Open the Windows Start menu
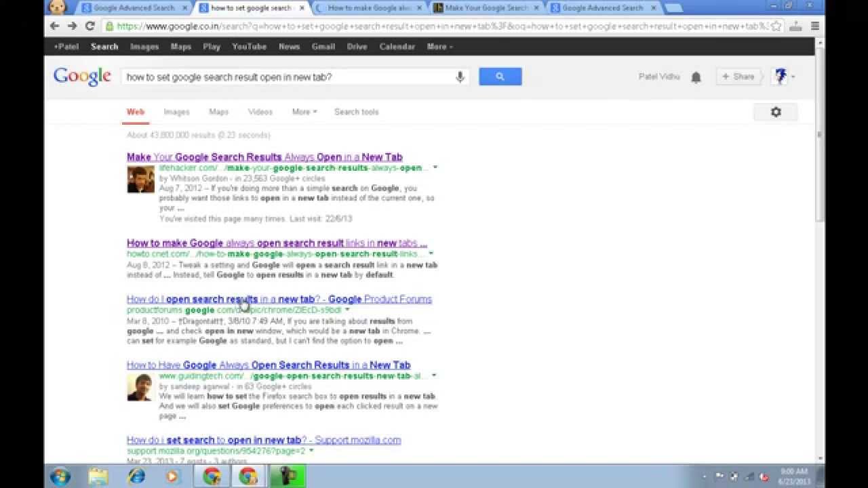Screen dimensions: 868x488 tap(60, 476)
